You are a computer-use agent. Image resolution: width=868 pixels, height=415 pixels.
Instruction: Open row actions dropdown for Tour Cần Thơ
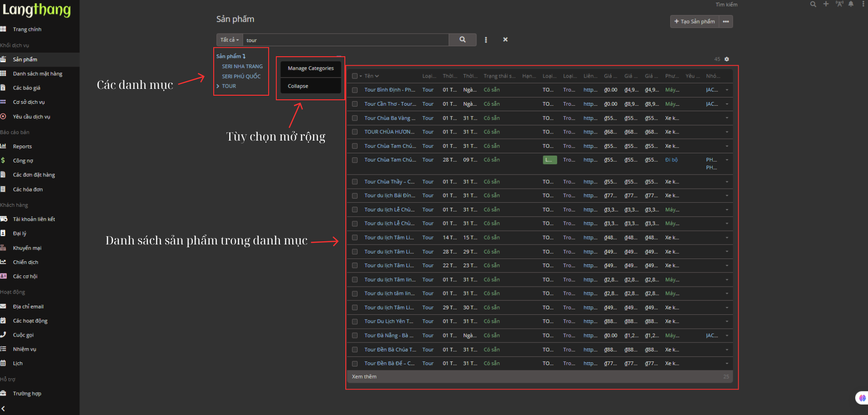[x=726, y=104]
